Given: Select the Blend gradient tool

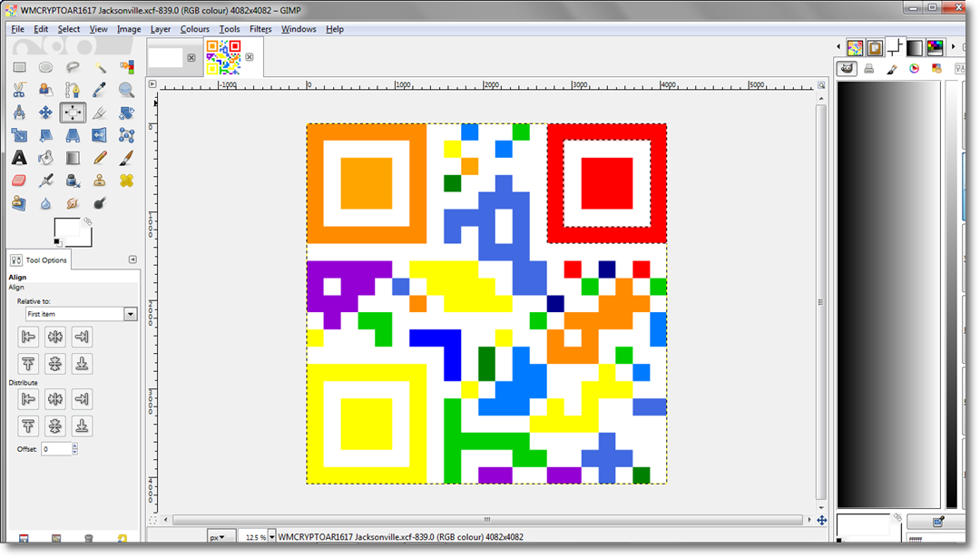Looking at the screenshot, I should (73, 158).
